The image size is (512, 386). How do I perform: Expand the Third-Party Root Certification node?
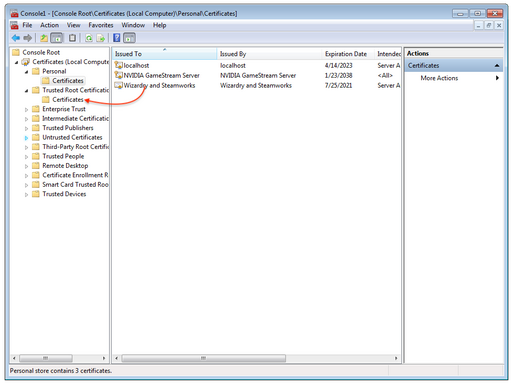pos(26,147)
